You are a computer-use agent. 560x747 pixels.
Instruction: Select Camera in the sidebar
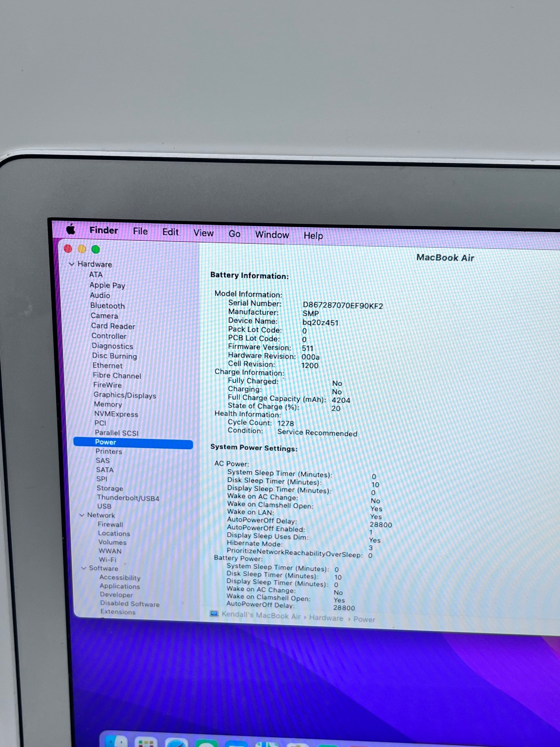tap(104, 316)
